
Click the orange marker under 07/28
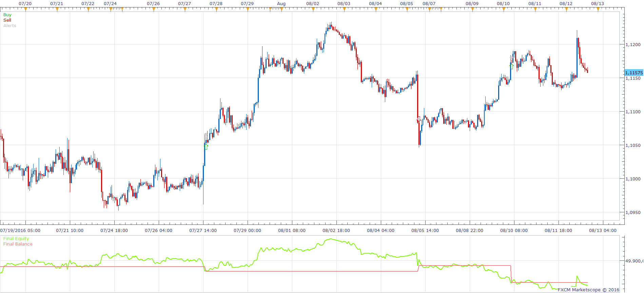click(216, 9)
